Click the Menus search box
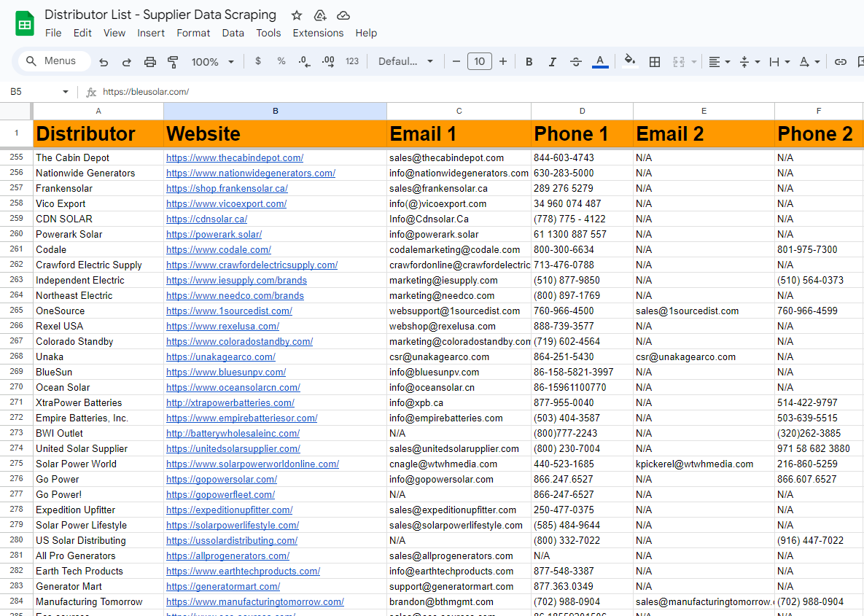This screenshot has height=616, width=864. (x=54, y=61)
